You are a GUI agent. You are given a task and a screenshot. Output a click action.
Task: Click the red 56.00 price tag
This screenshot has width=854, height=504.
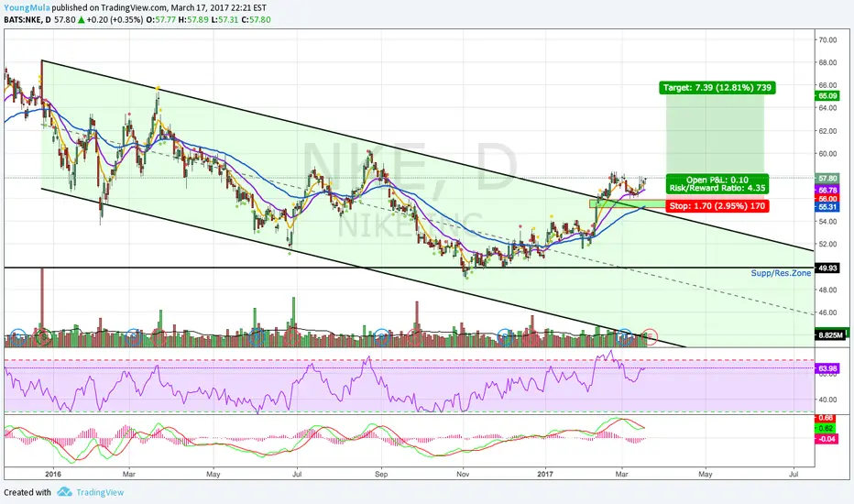point(827,199)
